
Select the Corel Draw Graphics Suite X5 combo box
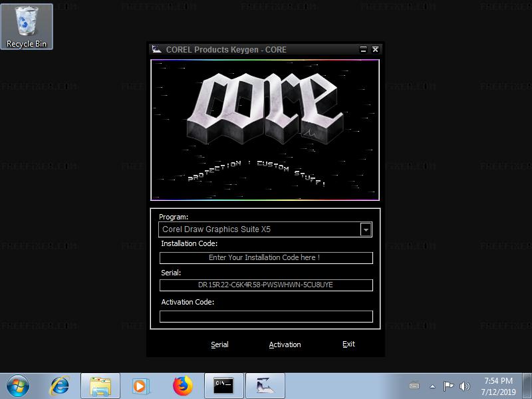coord(259,229)
